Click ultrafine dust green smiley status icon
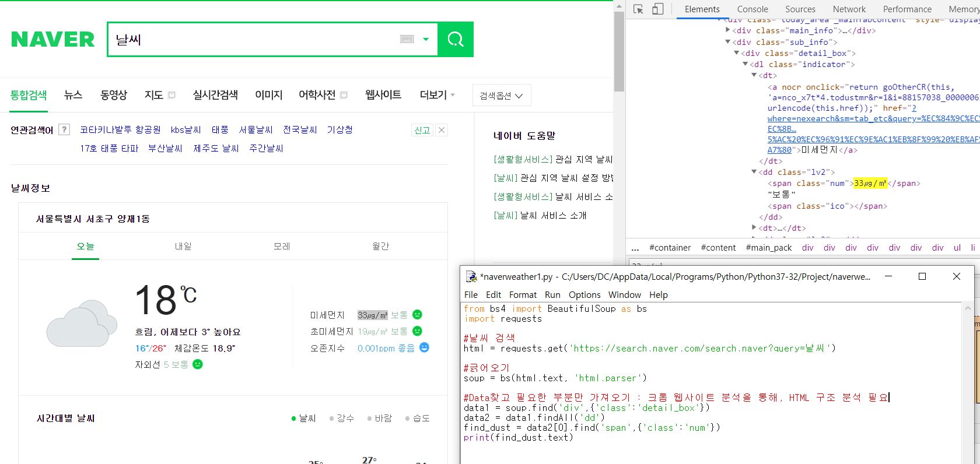 417,331
